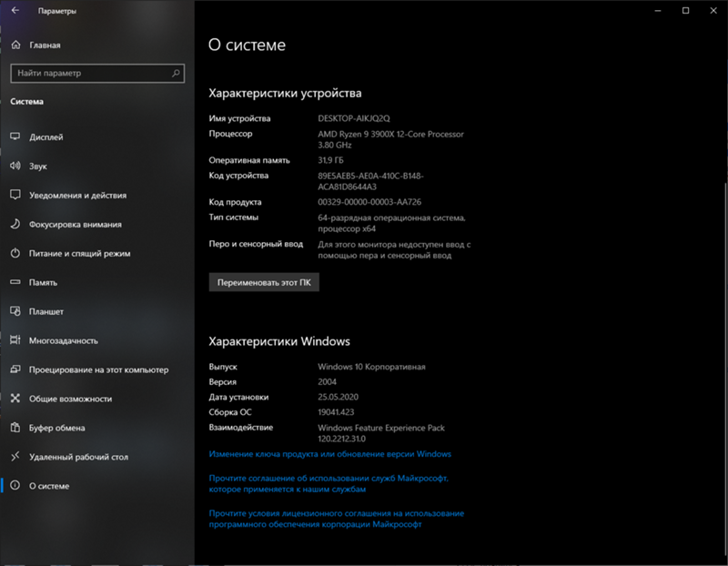Click device ID starting with 89E5AEB5

pyautogui.click(x=370, y=181)
